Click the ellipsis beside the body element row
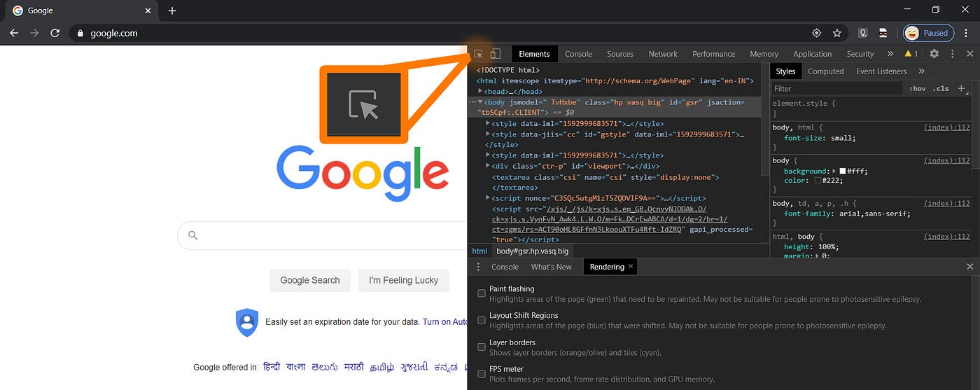The image size is (980, 390). coord(472,102)
